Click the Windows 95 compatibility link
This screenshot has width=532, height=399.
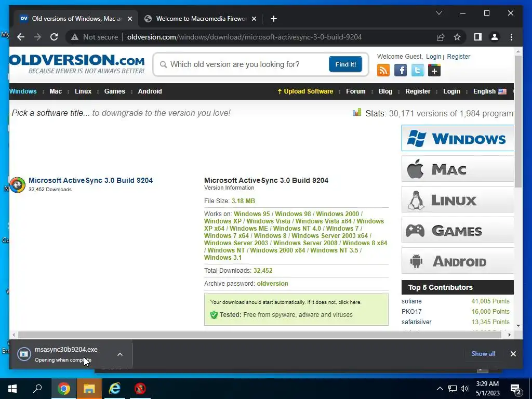click(x=252, y=214)
